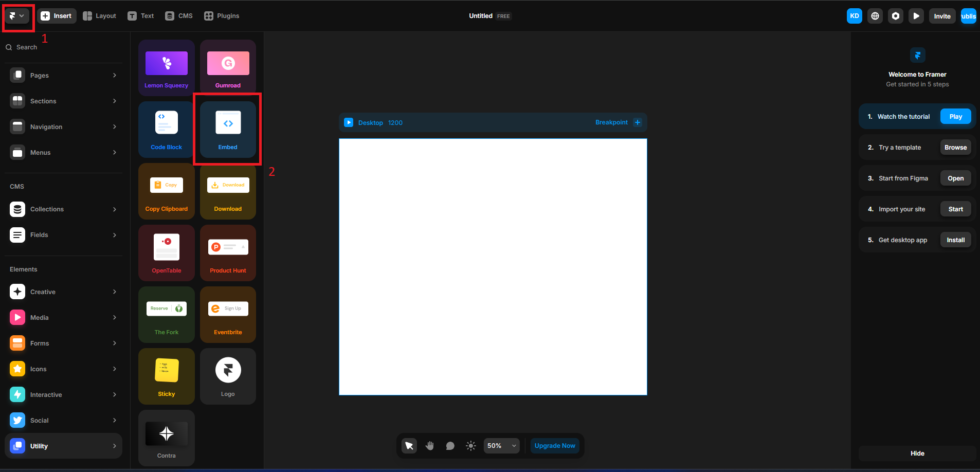Viewport: 980px width, 472px height.
Task: Select the comment tool in bottom toolbar
Action: [x=450, y=446]
